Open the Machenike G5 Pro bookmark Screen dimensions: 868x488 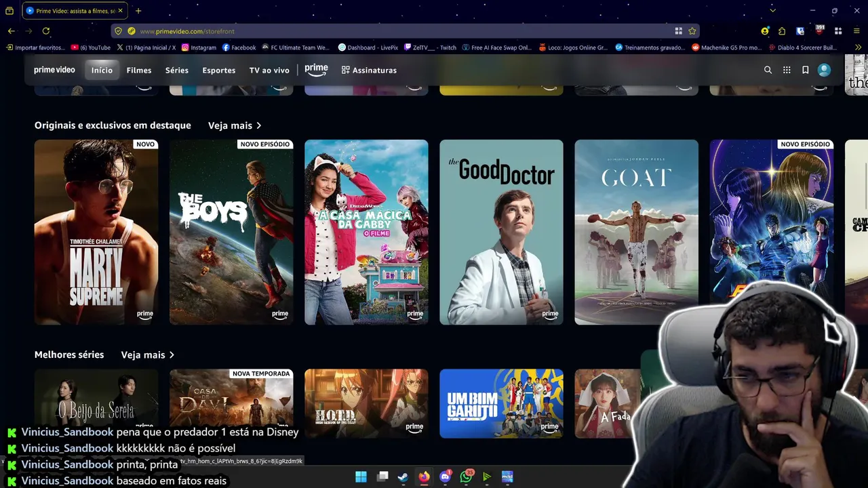click(x=727, y=47)
